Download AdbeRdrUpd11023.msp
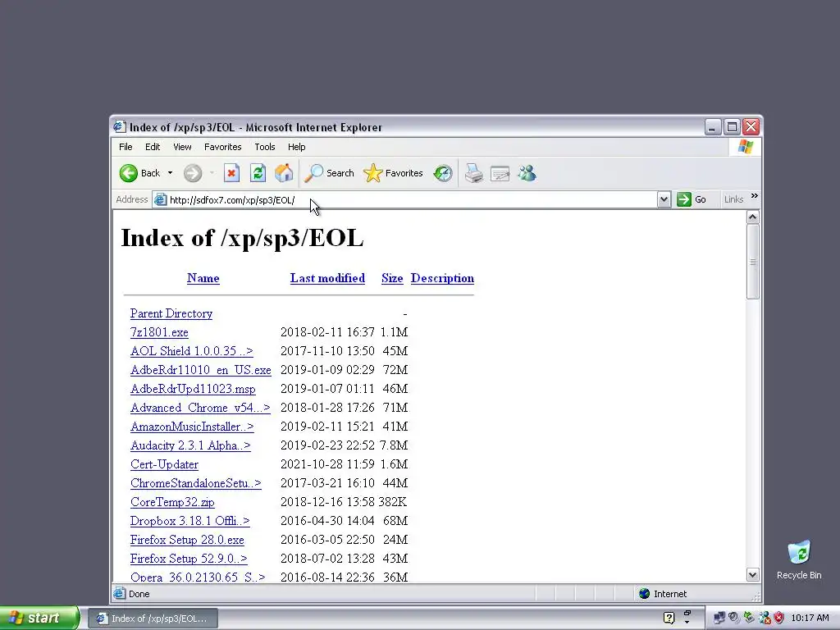Viewport: 840px width, 630px height. tap(193, 389)
